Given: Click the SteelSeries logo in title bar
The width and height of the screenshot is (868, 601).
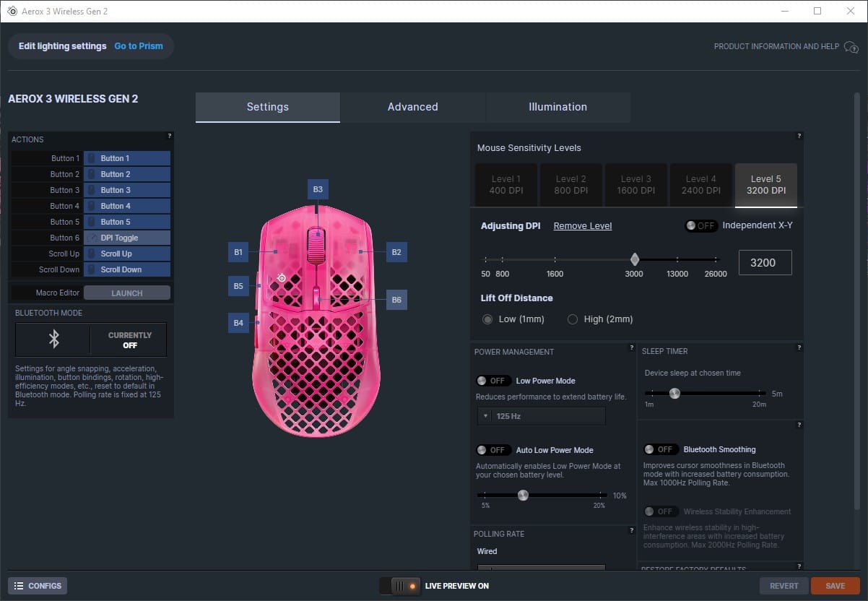Looking at the screenshot, I should coord(12,11).
